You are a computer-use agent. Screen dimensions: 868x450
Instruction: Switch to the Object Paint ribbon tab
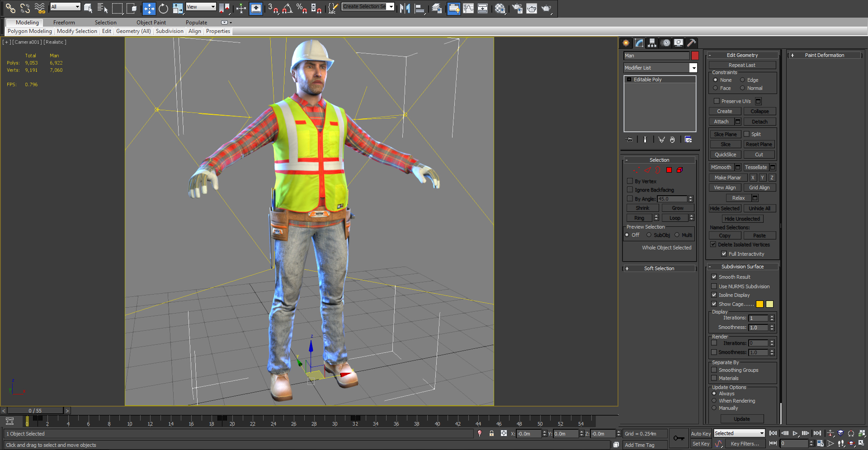click(x=151, y=23)
